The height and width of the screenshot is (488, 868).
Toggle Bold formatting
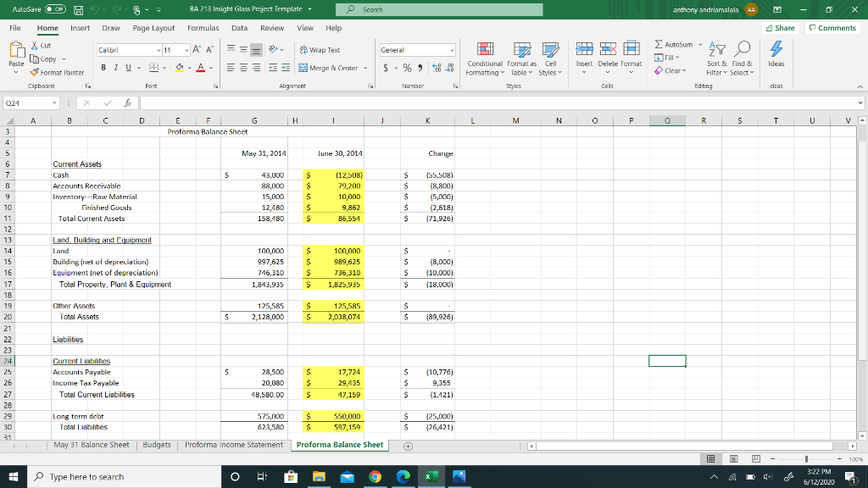tap(103, 68)
